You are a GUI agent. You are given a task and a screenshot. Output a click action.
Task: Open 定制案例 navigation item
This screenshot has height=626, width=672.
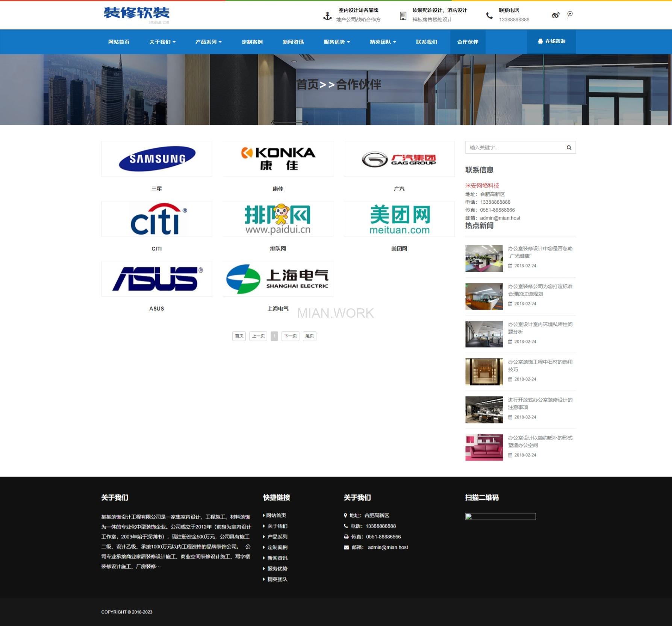(252, 42)
